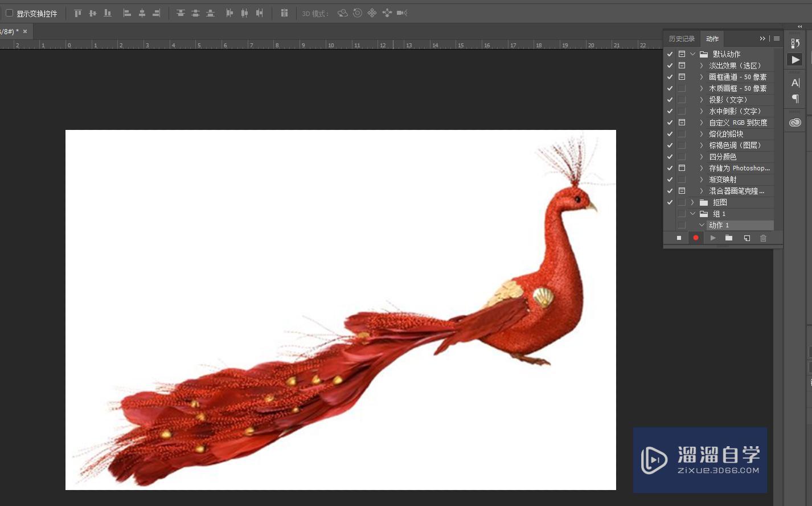
Task: Click the distribute bottom edges icon
Action: pyautogui.click(x=210, y=13)
